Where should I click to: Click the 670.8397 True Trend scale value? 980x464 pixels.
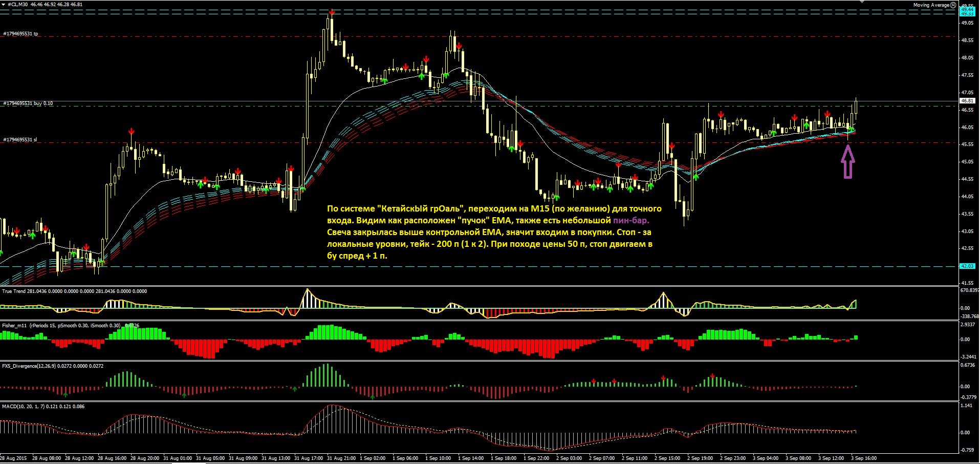pyautogui.click(x=969, y=290)
